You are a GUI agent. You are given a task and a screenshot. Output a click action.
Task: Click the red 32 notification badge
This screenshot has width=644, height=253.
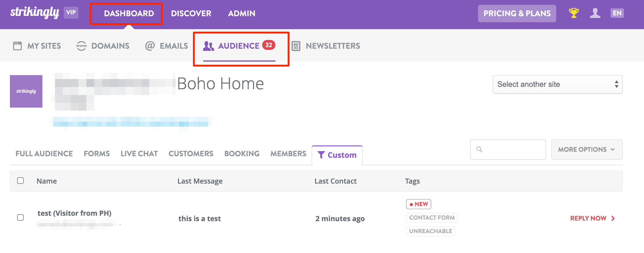[268, 45]
